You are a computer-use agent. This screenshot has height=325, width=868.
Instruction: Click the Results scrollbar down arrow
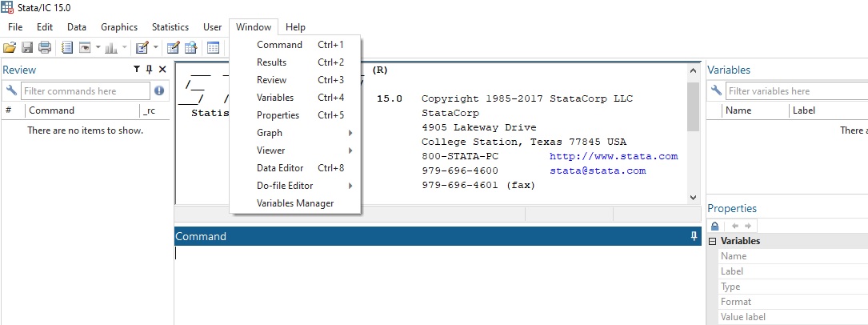693,197
